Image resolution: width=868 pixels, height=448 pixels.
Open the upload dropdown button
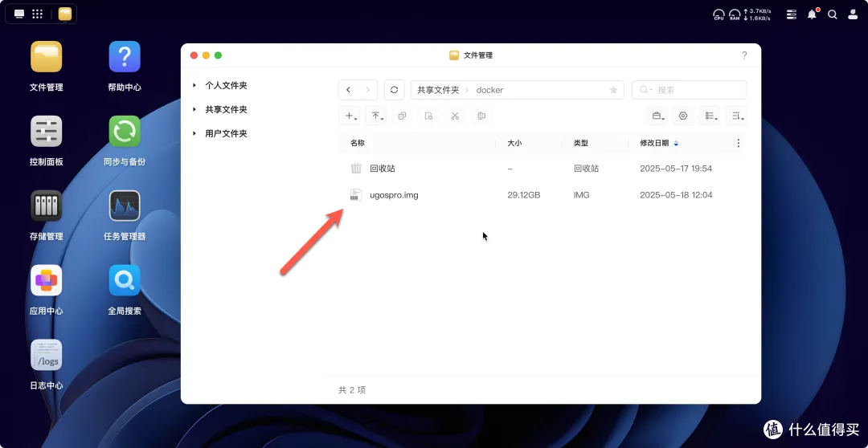coord(376,116)
